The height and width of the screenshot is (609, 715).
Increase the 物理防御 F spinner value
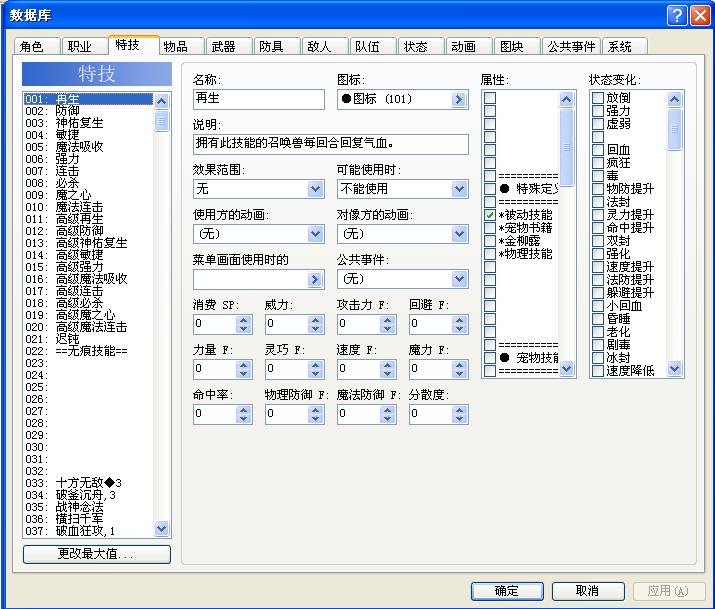point(316,410)
